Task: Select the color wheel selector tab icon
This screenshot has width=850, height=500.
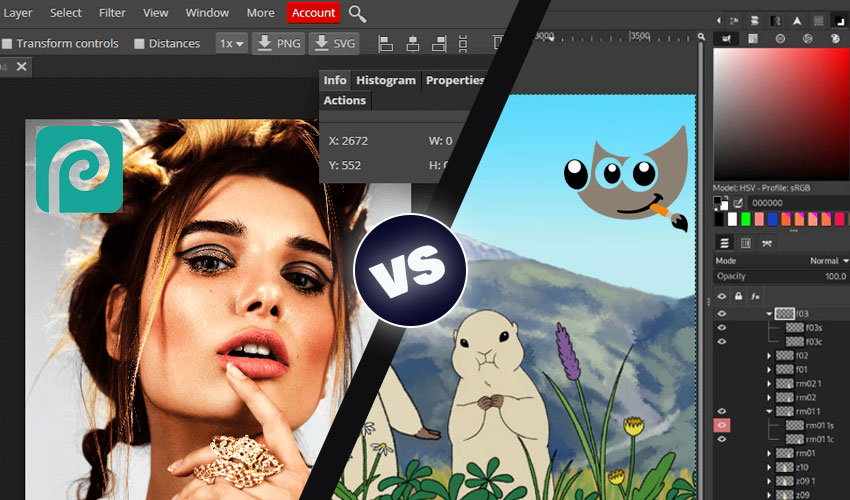Action: pos(808,39)
